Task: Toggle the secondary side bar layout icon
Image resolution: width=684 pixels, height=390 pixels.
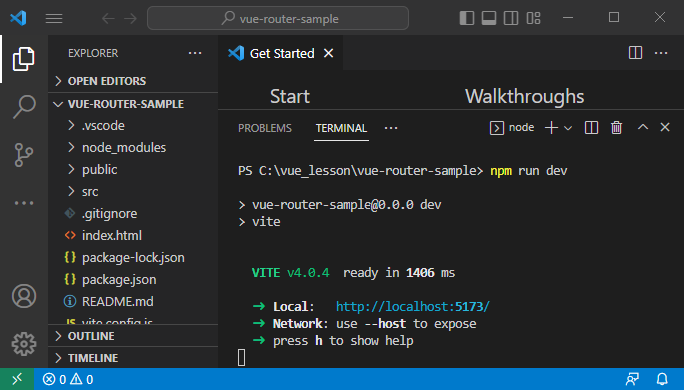Action: [x=511, y=18]
